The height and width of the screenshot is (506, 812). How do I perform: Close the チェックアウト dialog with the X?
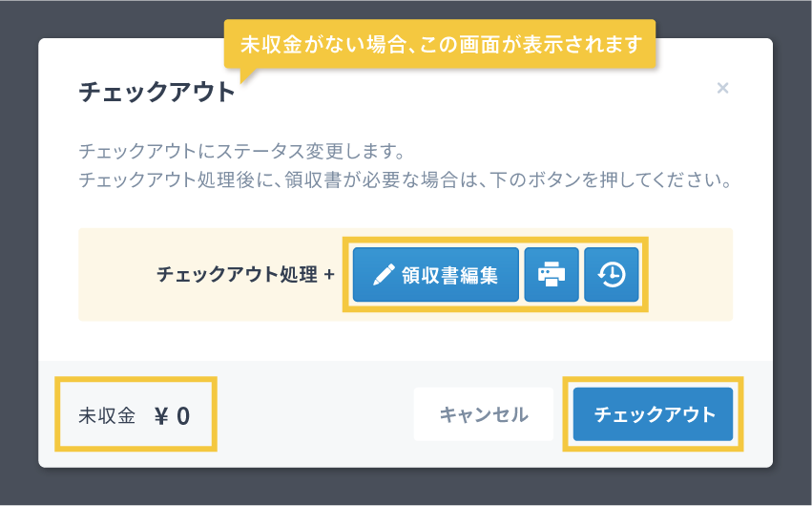[x=722, y=89]
